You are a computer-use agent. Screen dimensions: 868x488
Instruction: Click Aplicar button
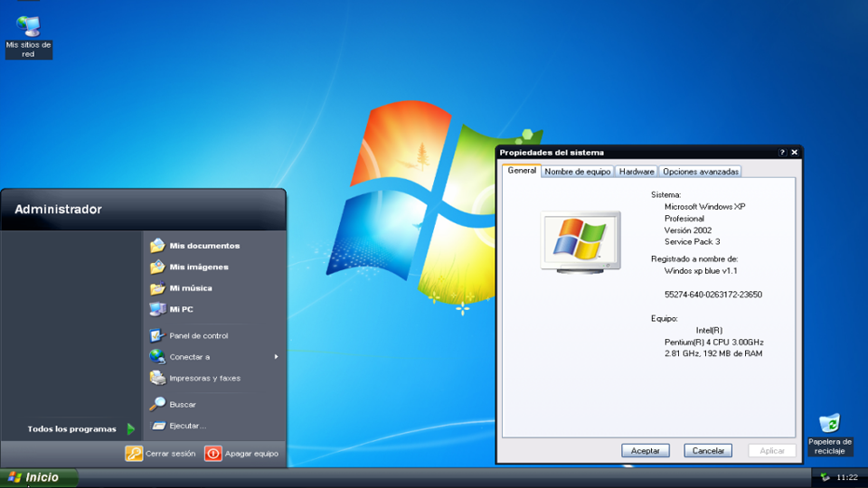click(x=771, y=450)
